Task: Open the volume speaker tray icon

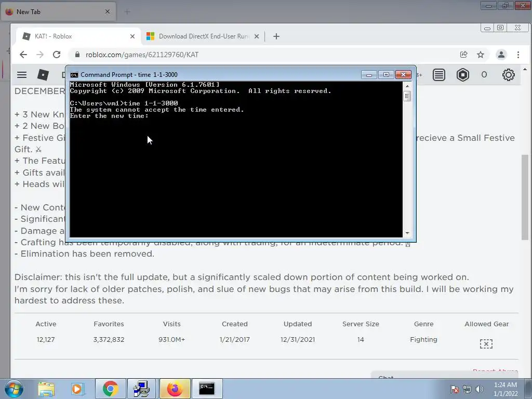Action: coord(480,389)
